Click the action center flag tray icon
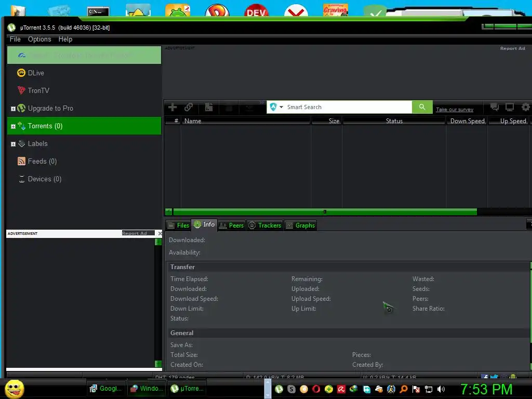Viewport: 532px width, 399px height. pyautogui.click(x=416, y=389)
